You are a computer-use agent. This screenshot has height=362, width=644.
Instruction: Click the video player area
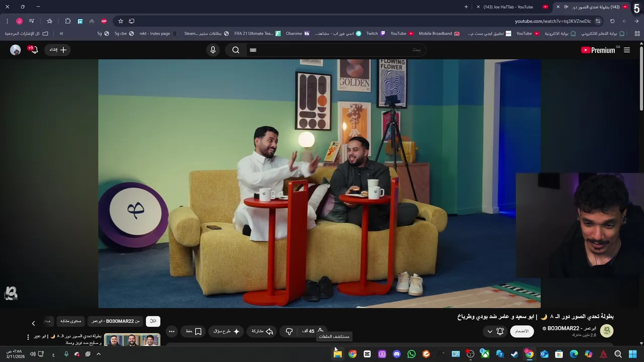point(319,184)
